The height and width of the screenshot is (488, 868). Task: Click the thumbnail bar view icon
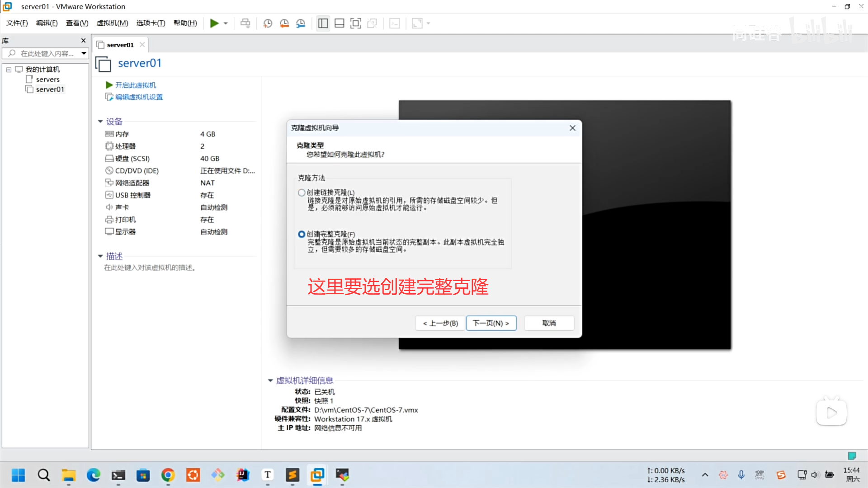[x=340, y=23]
